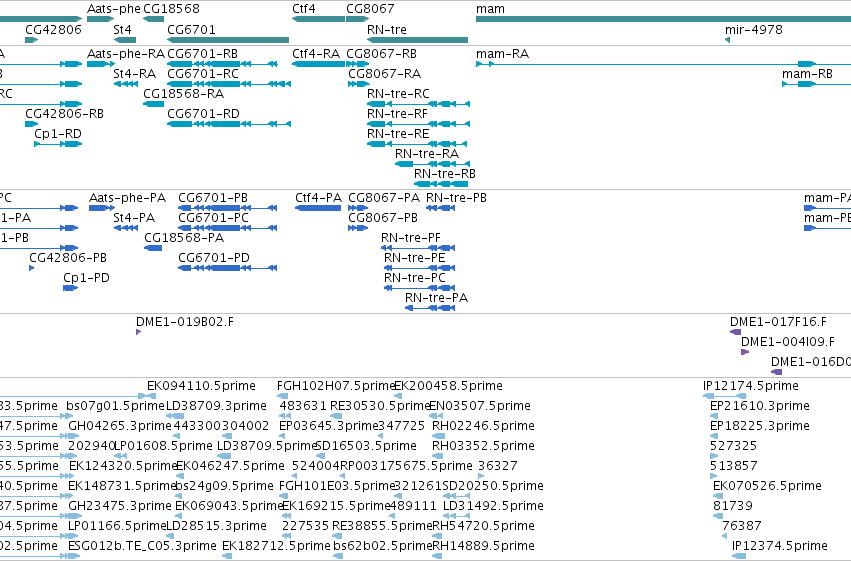
Task: Select the 'CG18568-RA' transcript label
Action: pos(183,93)
